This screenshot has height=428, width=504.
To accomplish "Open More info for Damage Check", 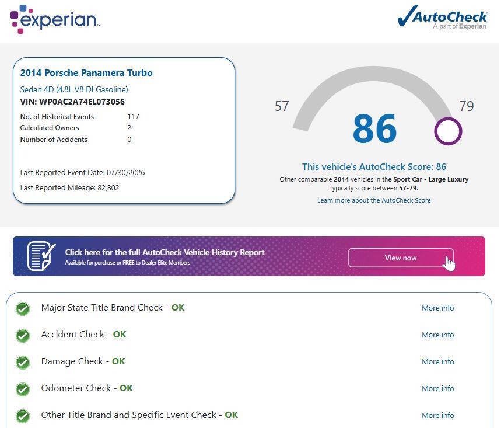I will click(x=437, y=361).
